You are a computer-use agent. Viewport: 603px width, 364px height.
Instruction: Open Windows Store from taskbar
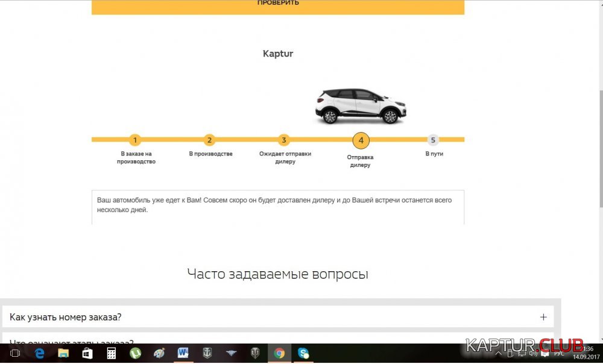click(x=87, y=353)
